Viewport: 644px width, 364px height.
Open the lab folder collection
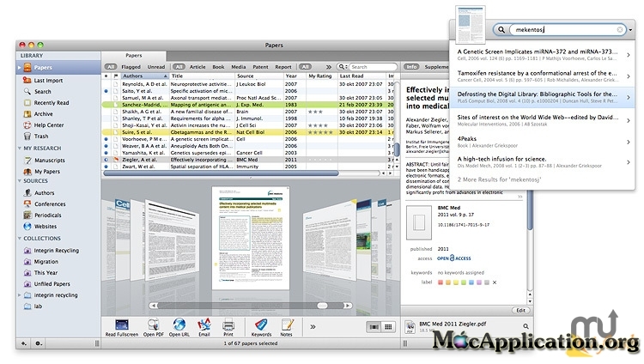coord(38,306)
